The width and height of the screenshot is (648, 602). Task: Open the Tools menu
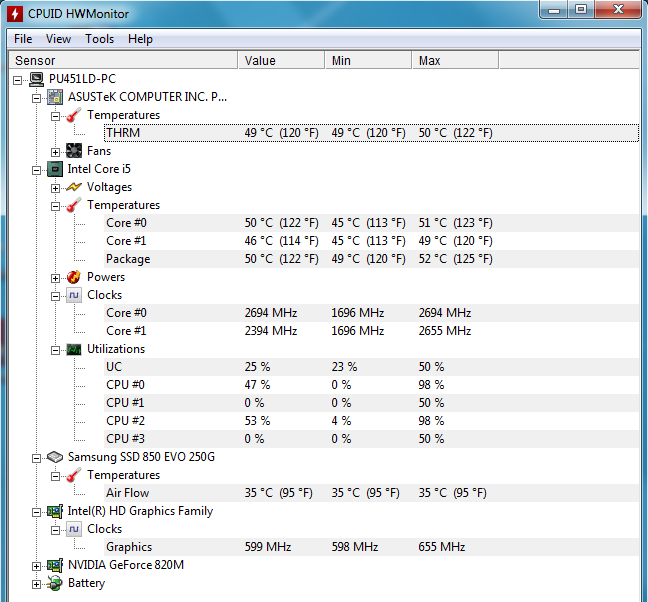coord(100,39)
